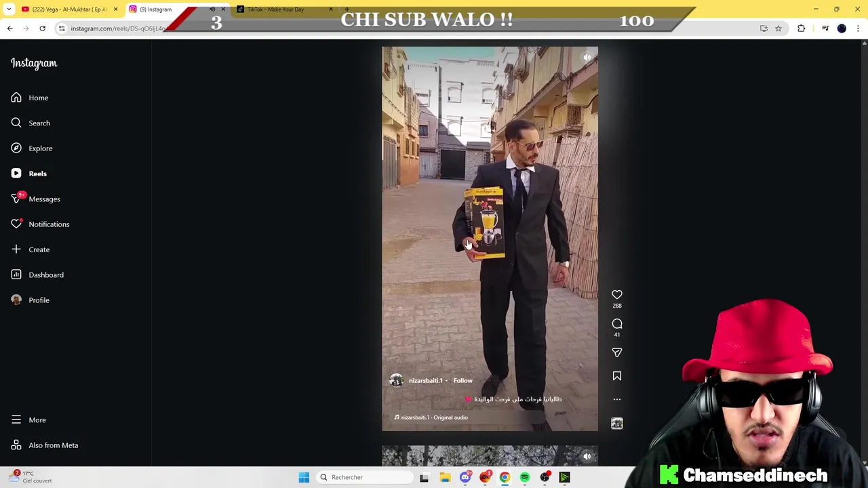Close the TikTok tab
The image size is (868, 488).
pyautogui.click(x=331, y=9)
